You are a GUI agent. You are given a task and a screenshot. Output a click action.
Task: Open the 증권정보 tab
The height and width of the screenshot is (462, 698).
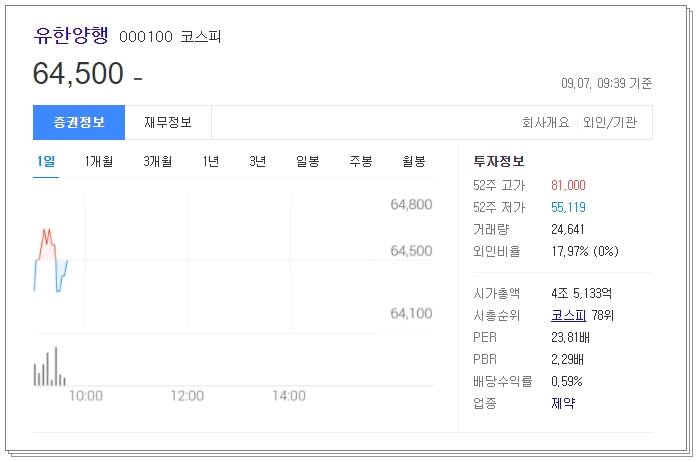[x=79, y=122]
